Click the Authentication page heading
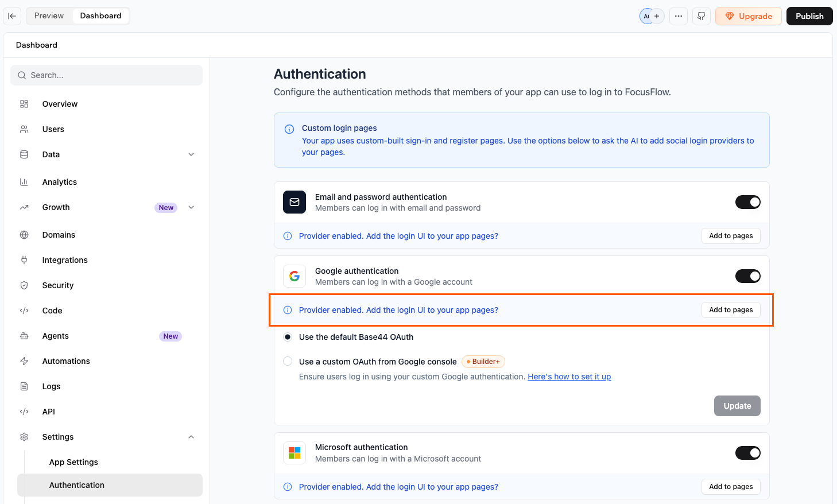Screen dimensions: 837x504 (x=320, y=74)
